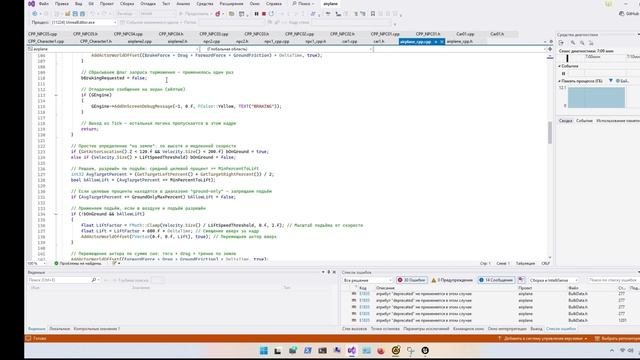Close the airplane_cpp.cpp tab
640x360 pixels.
(442, 42)
